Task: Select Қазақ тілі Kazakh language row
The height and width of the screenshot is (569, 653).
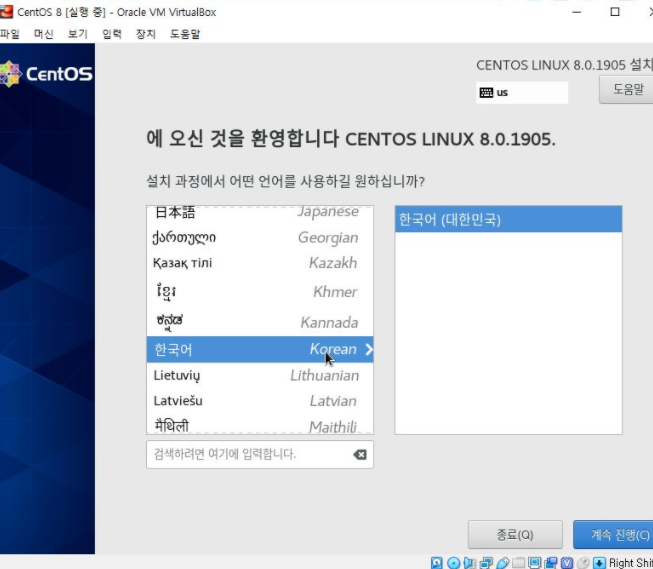Action: click(260, 263)
